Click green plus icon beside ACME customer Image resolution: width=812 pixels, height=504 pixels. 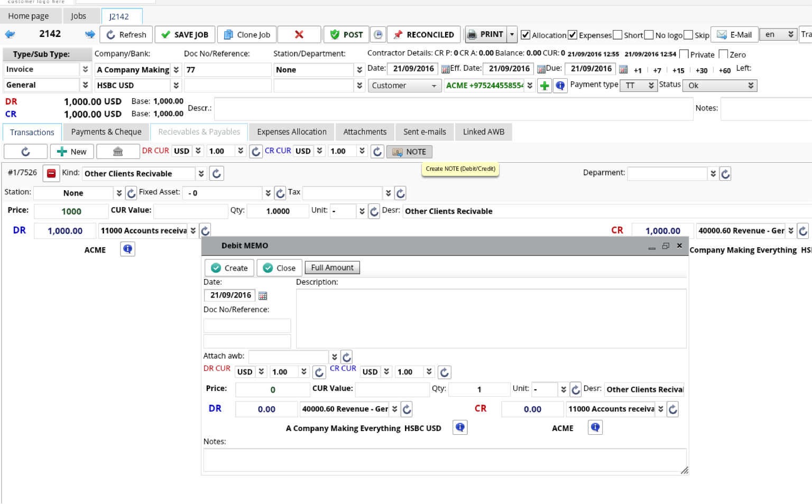click(x=544, y=86)
